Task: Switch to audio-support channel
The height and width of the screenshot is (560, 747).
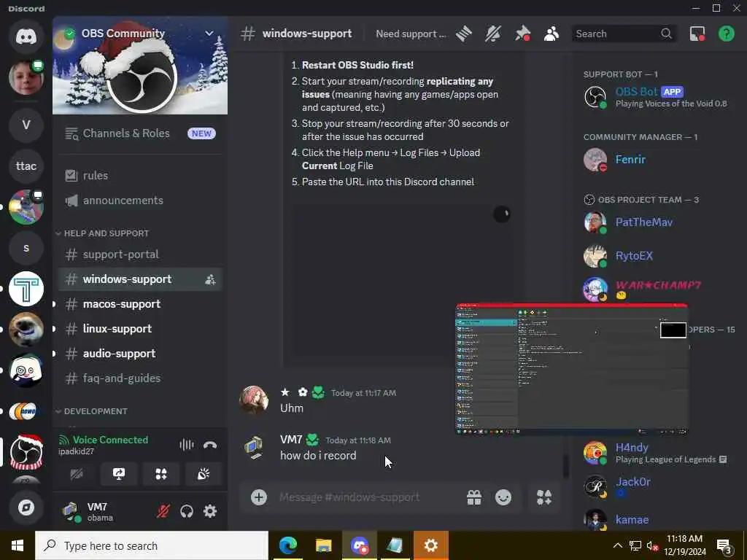Action: (x=140, y=354)
